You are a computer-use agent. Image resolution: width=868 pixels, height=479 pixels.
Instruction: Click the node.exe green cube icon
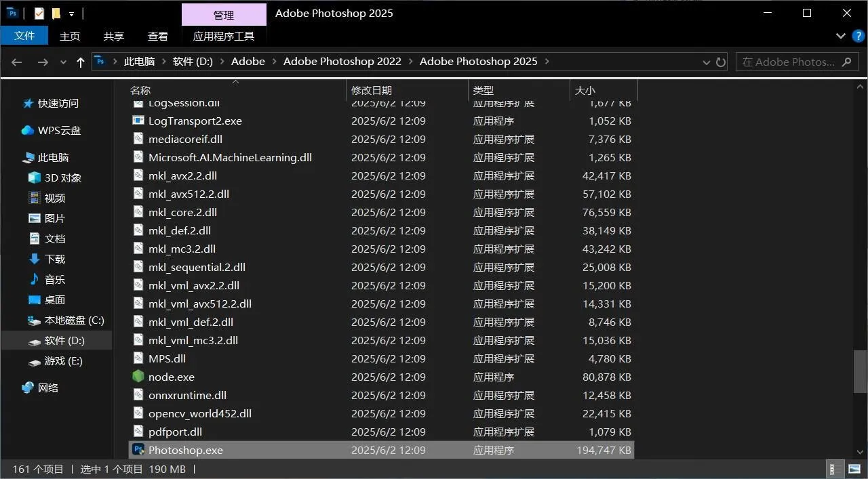click(x=138, y=377)
